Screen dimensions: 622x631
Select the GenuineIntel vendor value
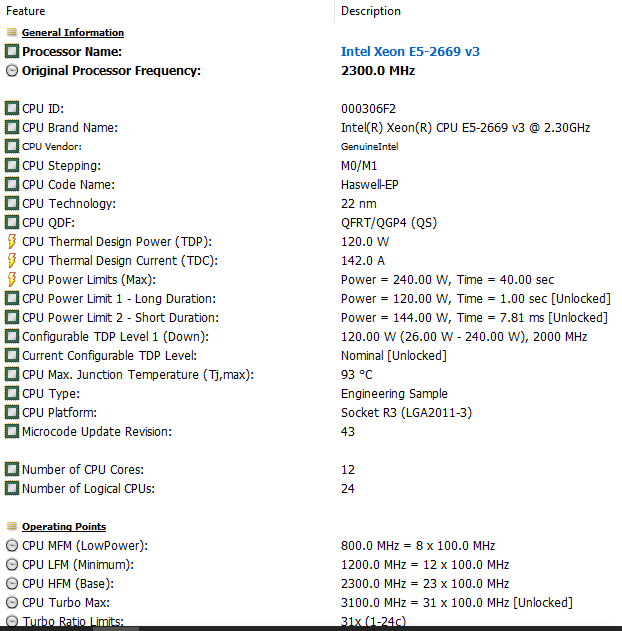pos(369,146)
